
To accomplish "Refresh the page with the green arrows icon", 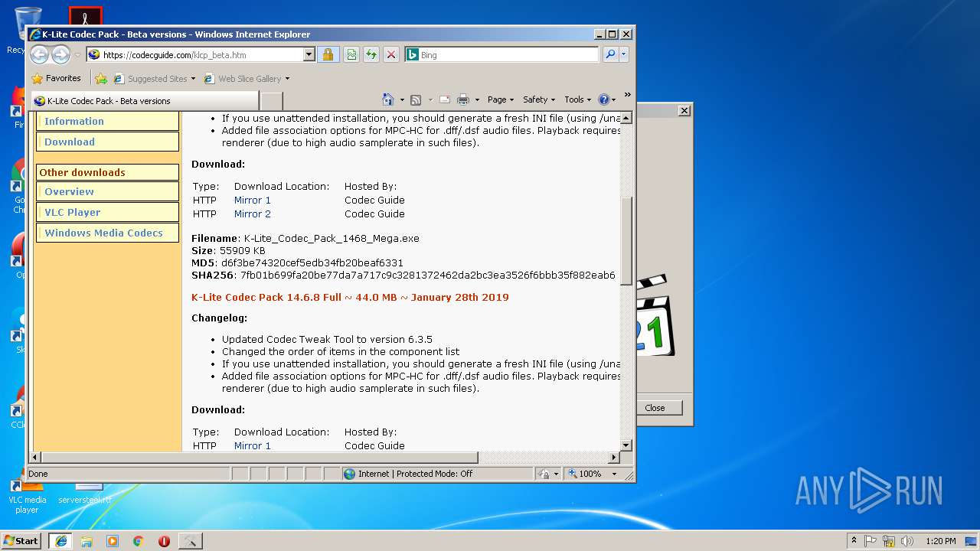I will coord(371,54).
